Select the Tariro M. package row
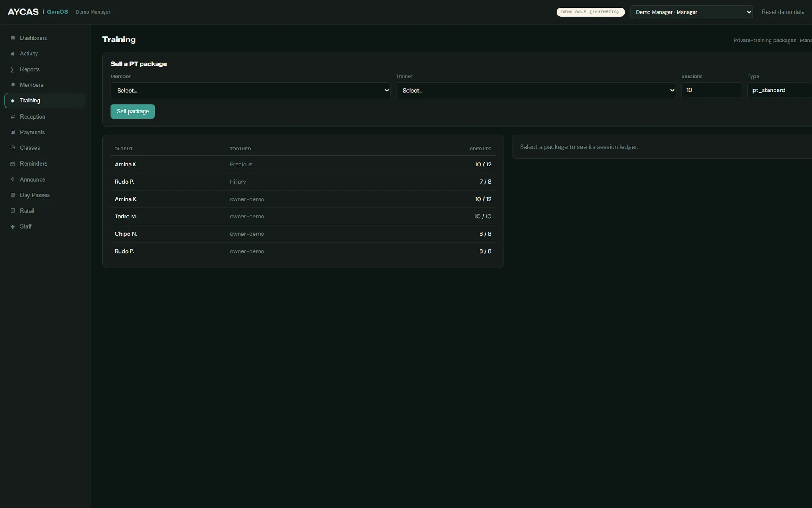 point(303,216)
